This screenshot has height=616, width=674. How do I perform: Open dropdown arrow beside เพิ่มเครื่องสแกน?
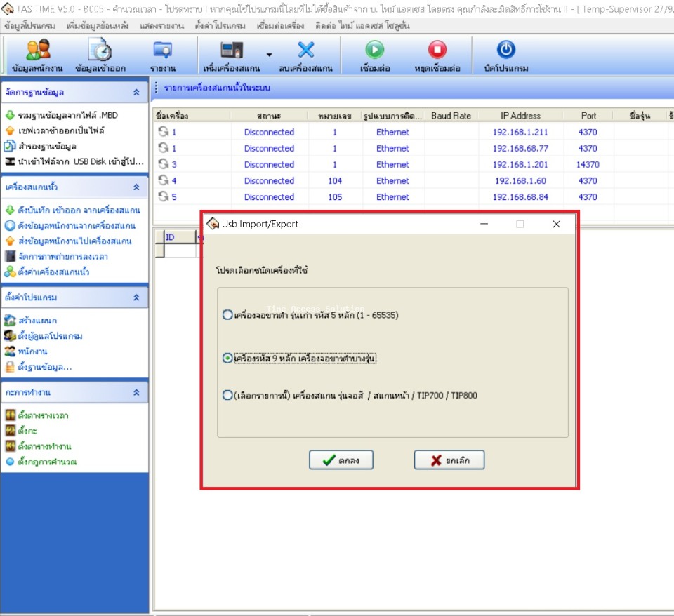coord(269,53)
